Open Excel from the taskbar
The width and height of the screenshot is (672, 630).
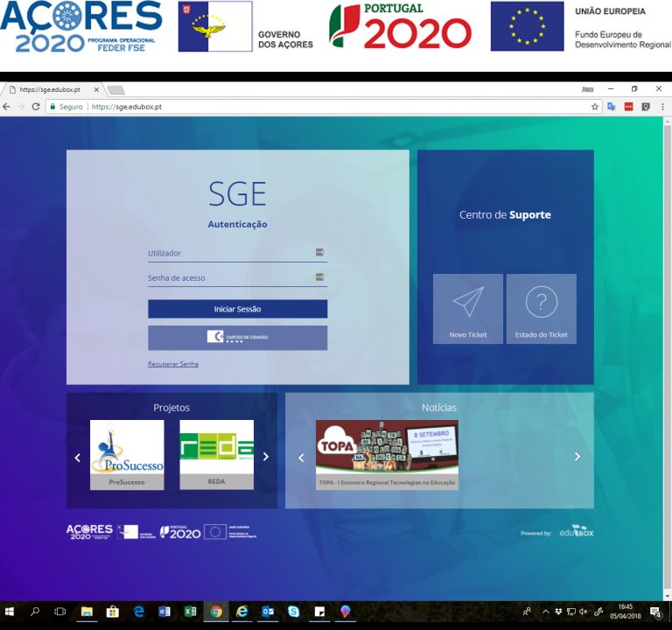tap(190, 612)
